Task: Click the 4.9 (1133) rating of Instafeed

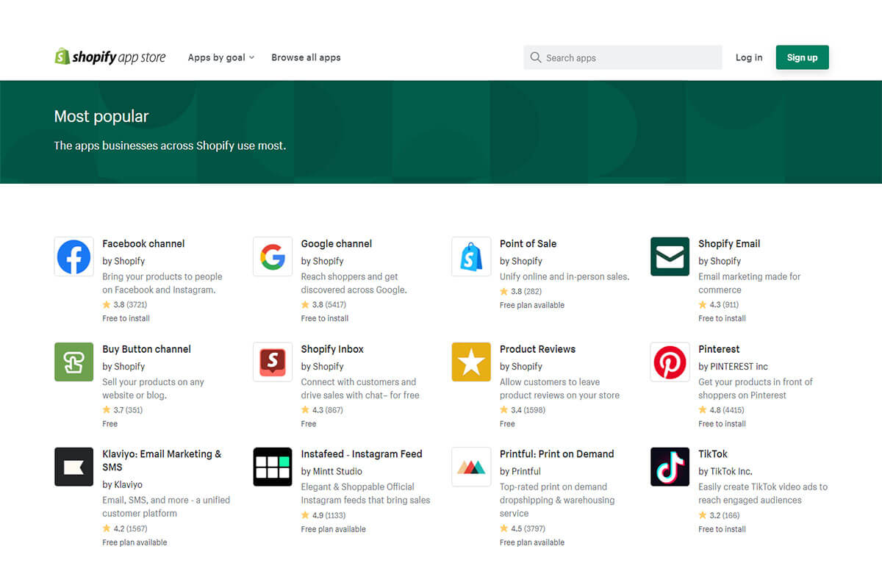Action: tap(323, 514)
